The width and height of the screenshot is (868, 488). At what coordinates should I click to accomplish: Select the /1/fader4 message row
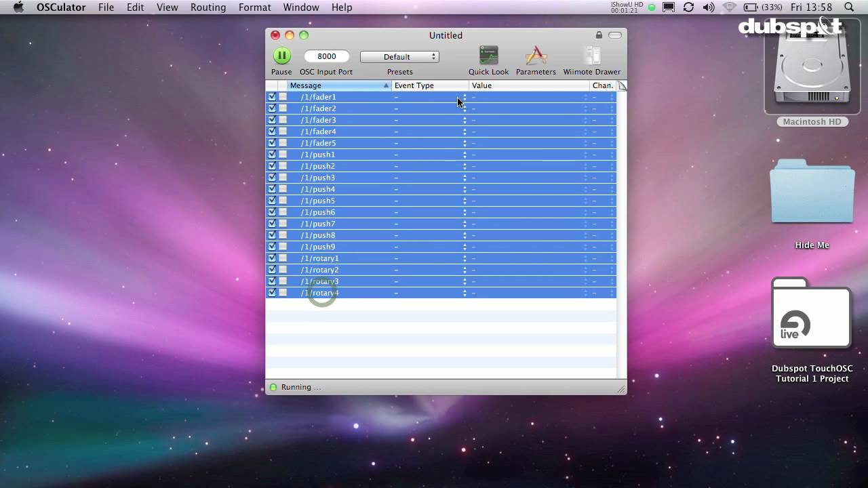(441, 131)
